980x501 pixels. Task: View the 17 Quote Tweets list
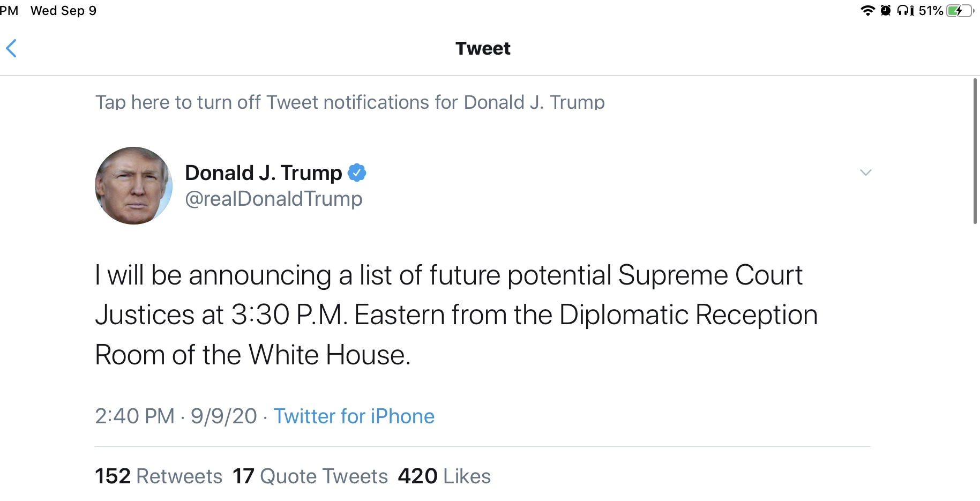pos(310,476)
